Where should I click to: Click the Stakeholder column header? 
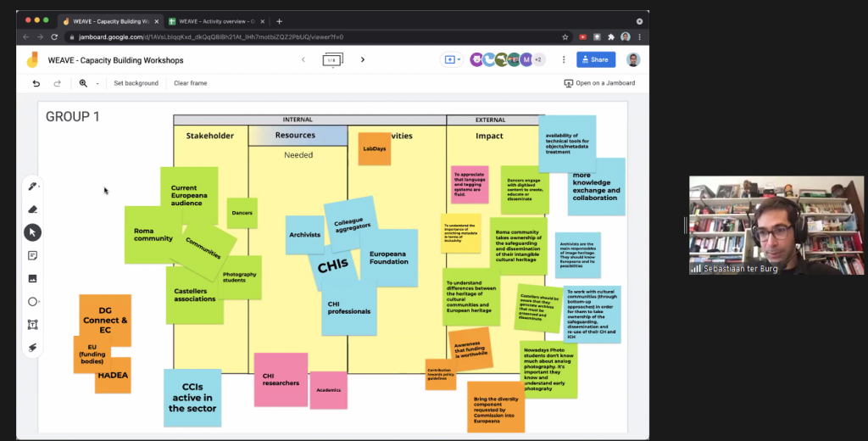tap(210, 136)
